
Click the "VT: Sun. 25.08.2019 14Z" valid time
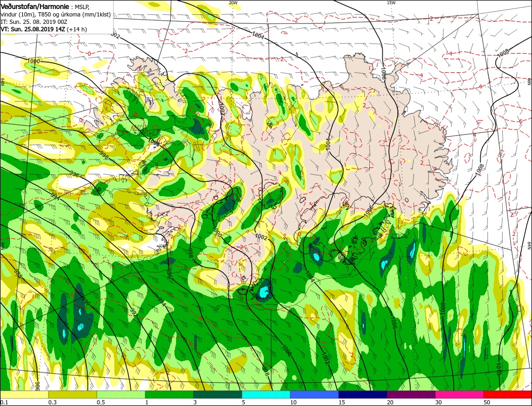pyautogui.click(x=33, y=29)
